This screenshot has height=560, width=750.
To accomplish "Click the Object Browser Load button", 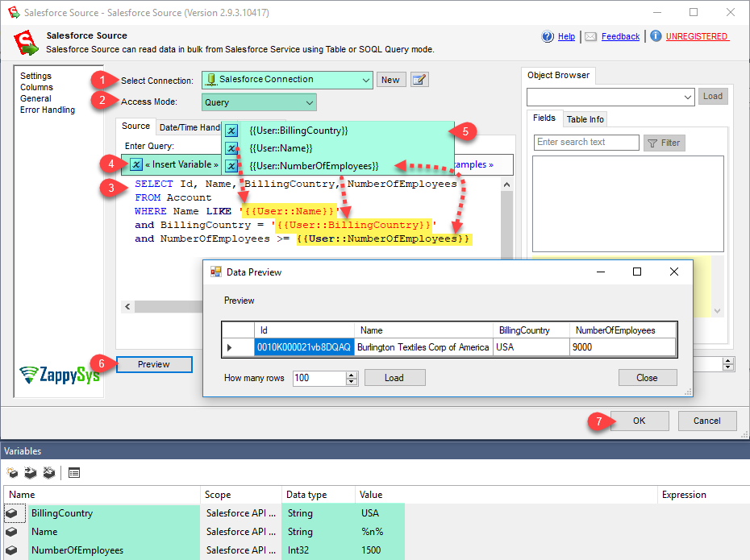I will click(x=713, y=96).
